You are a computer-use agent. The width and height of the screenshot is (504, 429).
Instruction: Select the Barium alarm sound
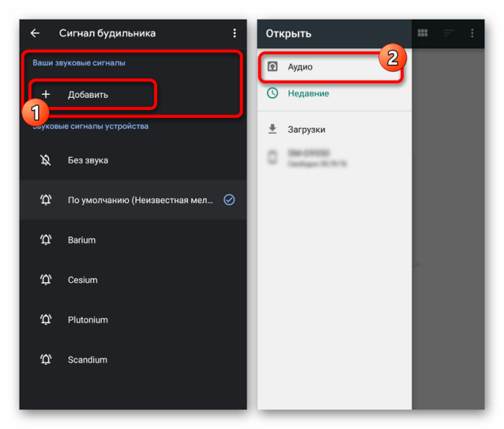81,240
